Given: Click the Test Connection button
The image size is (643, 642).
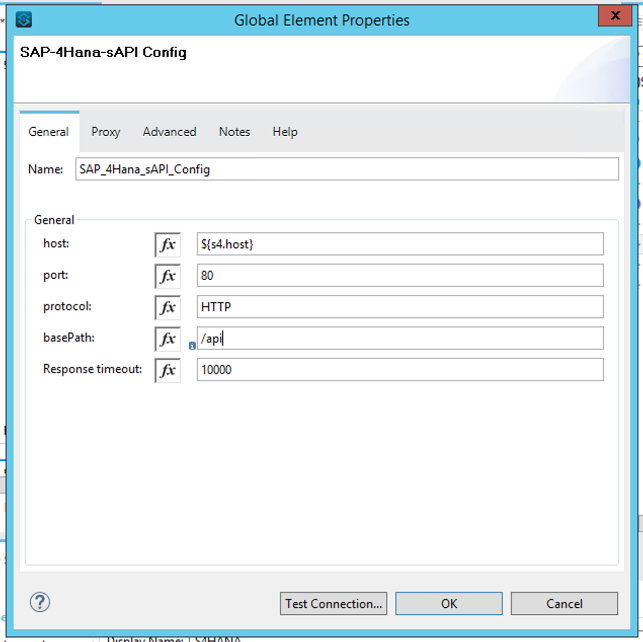Looking at the screenshot, I should point(333,603).
